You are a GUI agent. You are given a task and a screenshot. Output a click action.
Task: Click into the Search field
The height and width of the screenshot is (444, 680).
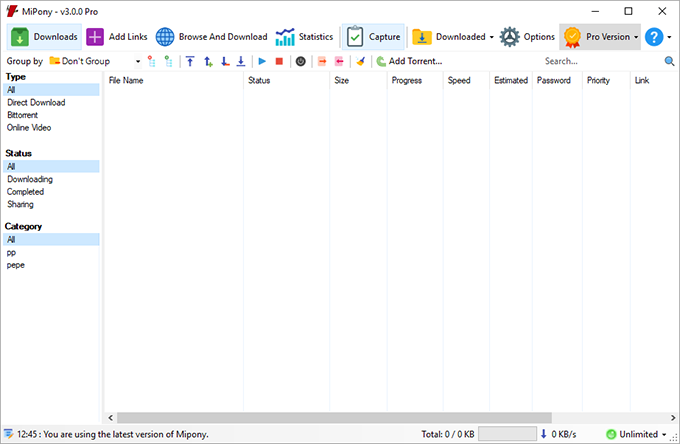602,61
